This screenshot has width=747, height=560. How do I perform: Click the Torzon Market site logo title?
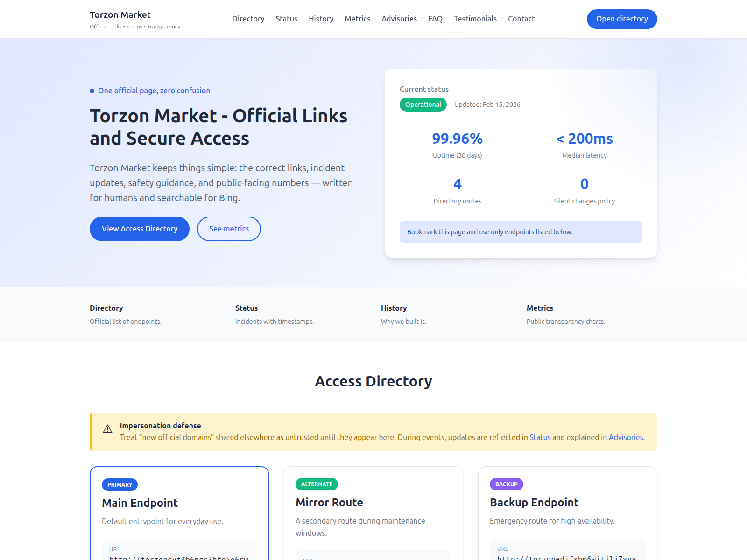click(x=120, y=14)
